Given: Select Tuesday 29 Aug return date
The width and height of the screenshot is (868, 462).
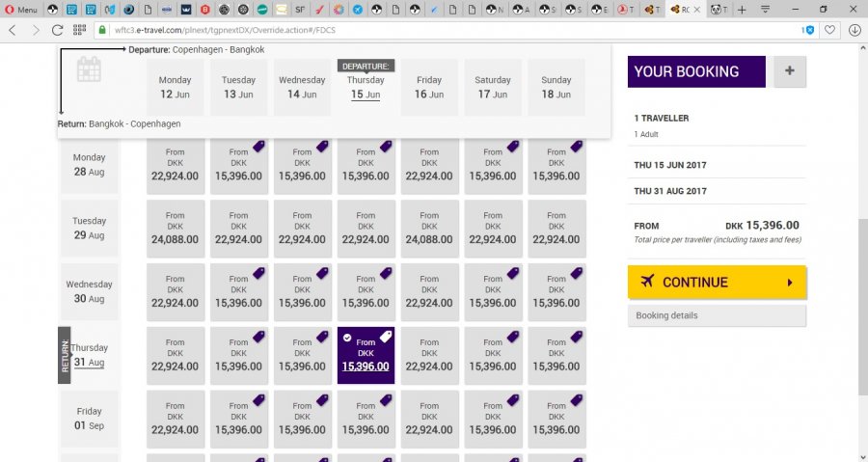Looking at the screenshot, I should tap(89, 228).
